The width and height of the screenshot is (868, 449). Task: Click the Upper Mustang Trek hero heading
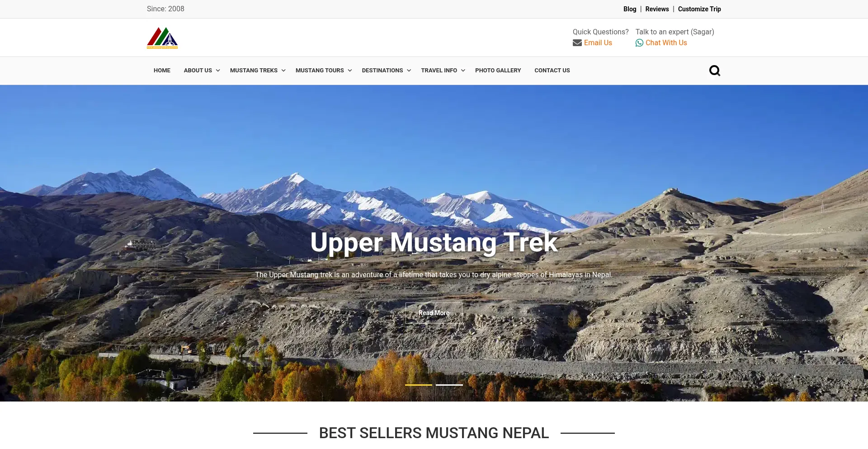pyautogui.click(x=434, y=242)
